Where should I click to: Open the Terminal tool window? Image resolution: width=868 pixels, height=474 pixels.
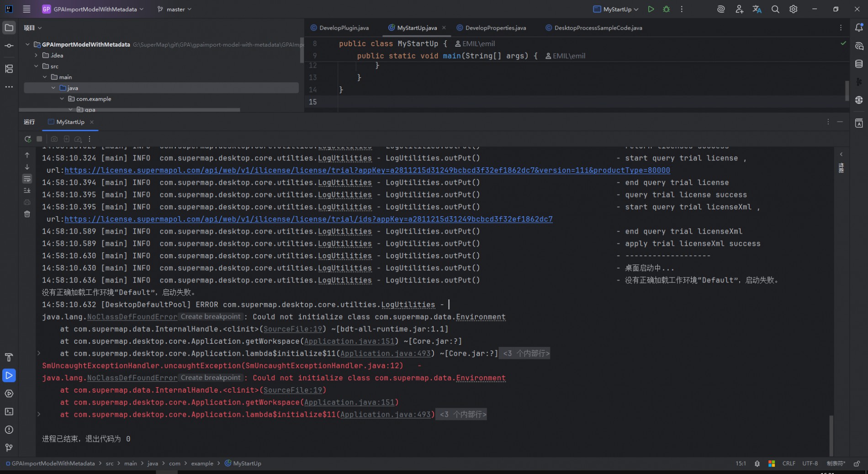9,411
